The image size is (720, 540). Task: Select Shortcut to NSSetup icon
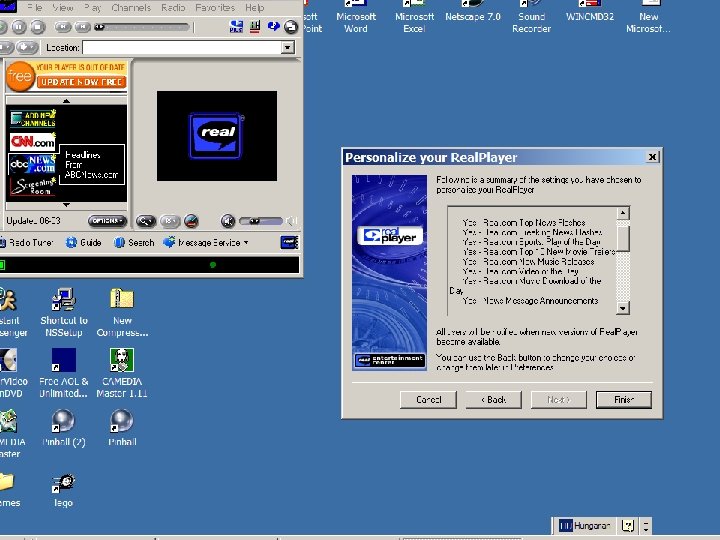click(64, 313)
